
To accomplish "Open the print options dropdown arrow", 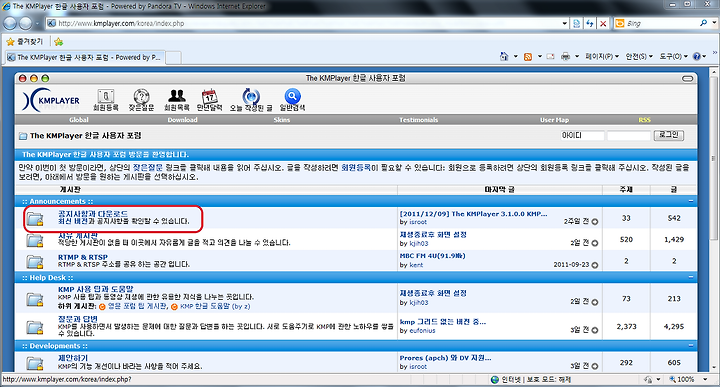I will point(577,56).
